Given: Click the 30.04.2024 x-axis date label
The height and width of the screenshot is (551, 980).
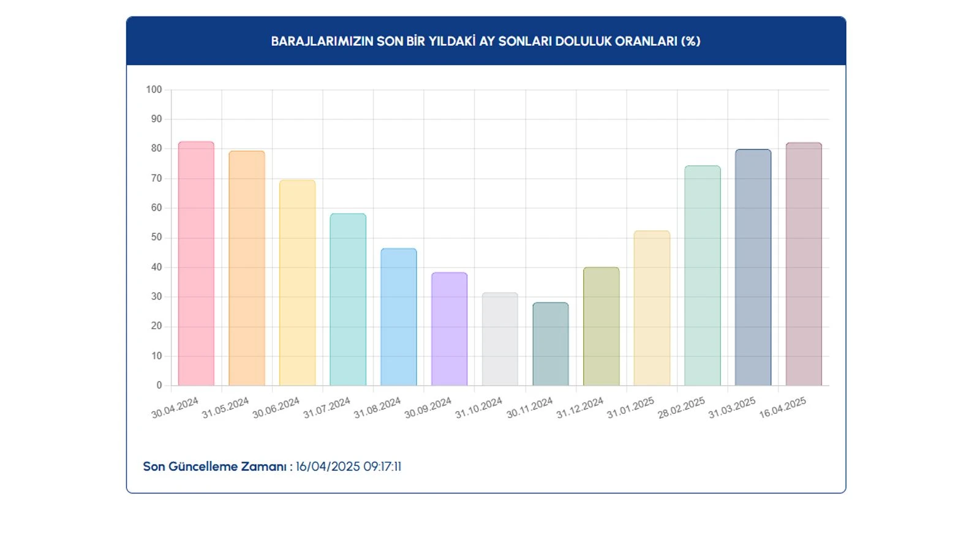Looking at the screenshot, I should 175,408.
